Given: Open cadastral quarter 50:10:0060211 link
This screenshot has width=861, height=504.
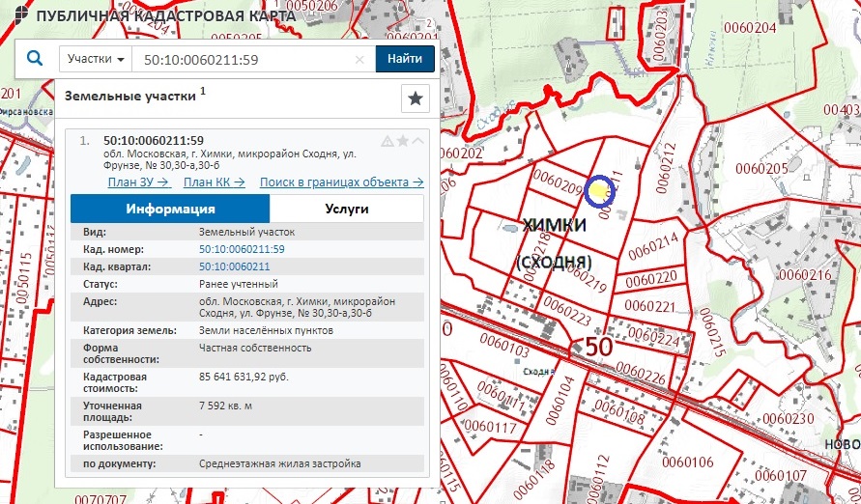Looking at the screenshot, I should click(234, 266).
